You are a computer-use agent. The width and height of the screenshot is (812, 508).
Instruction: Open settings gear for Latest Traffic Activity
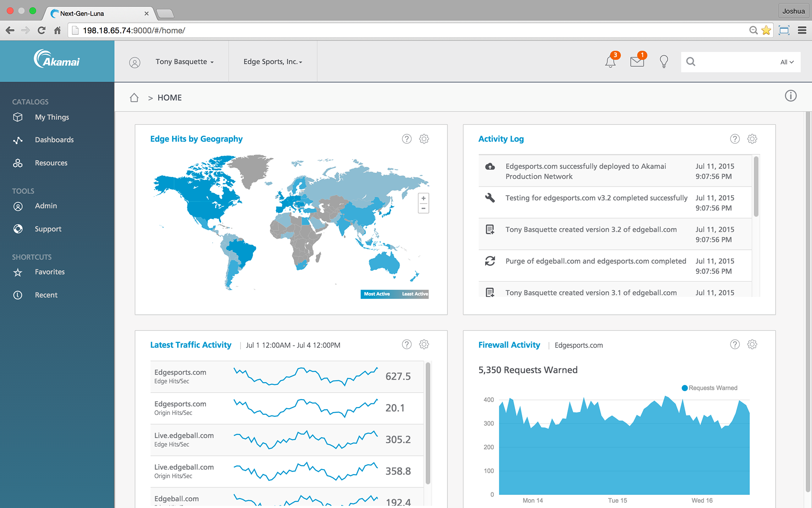424,344
